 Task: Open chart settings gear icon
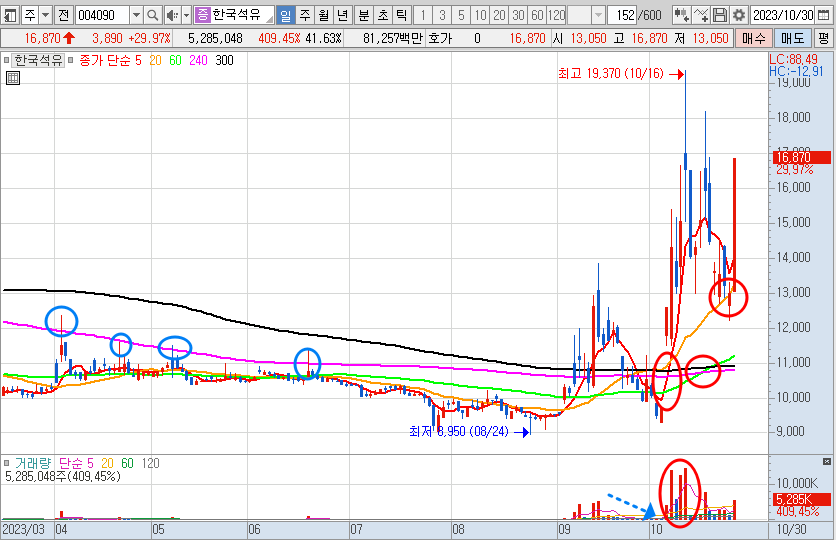738,15
